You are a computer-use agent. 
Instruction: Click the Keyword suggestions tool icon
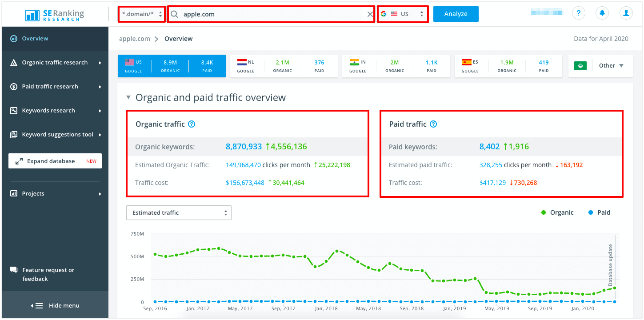point(14,135)
